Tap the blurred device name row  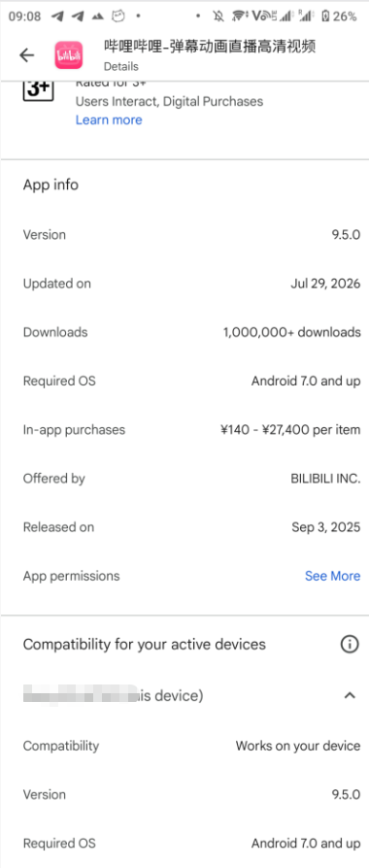tap(184, 695)
